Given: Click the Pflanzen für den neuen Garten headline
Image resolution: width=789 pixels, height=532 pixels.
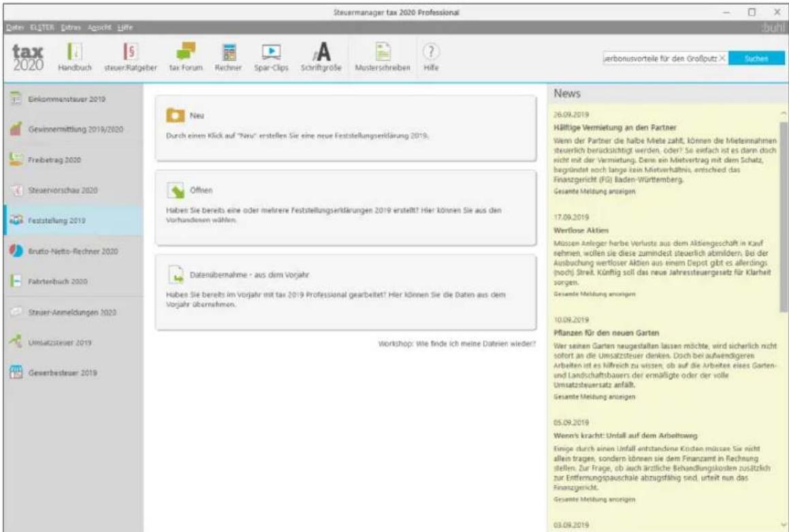Looking at the screenshot, I should 607,333.
